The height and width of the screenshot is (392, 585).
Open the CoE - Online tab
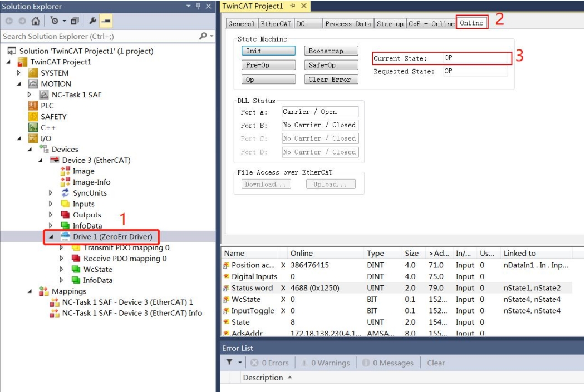coord(431,23)
